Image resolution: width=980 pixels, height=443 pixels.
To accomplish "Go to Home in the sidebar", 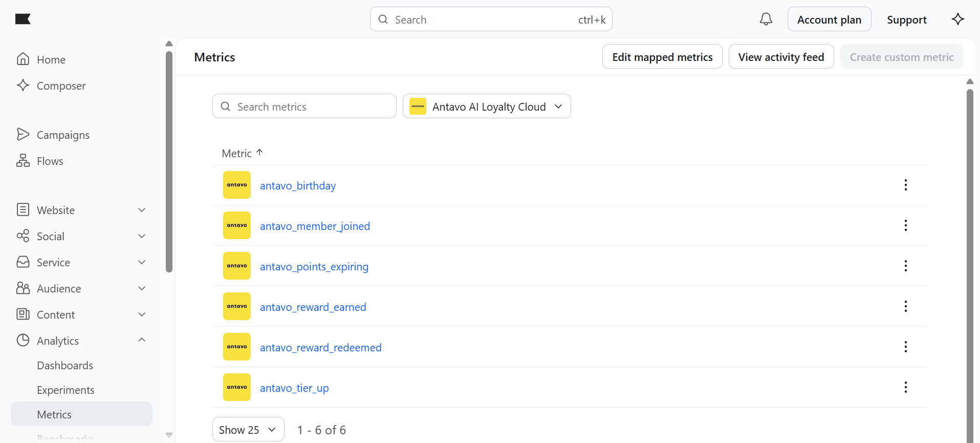I will (51, 60).
